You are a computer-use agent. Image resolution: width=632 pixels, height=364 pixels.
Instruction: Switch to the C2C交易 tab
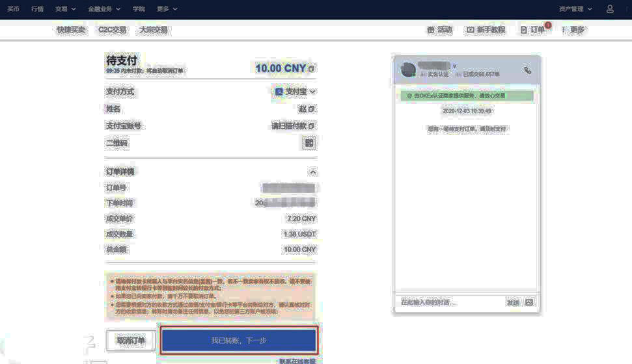(112, 30)
